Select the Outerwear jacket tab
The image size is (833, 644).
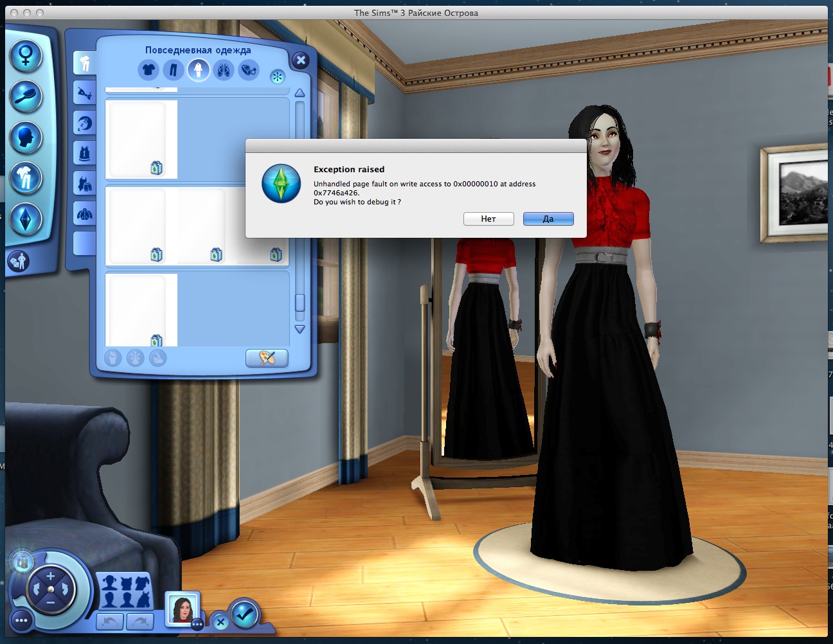[84, 213]
